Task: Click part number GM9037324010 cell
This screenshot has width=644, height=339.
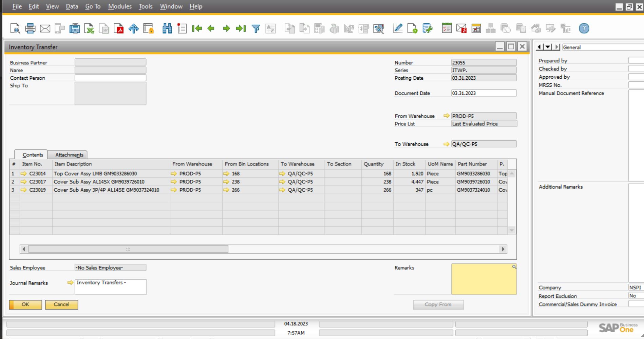Action: [x=476, y=190]
